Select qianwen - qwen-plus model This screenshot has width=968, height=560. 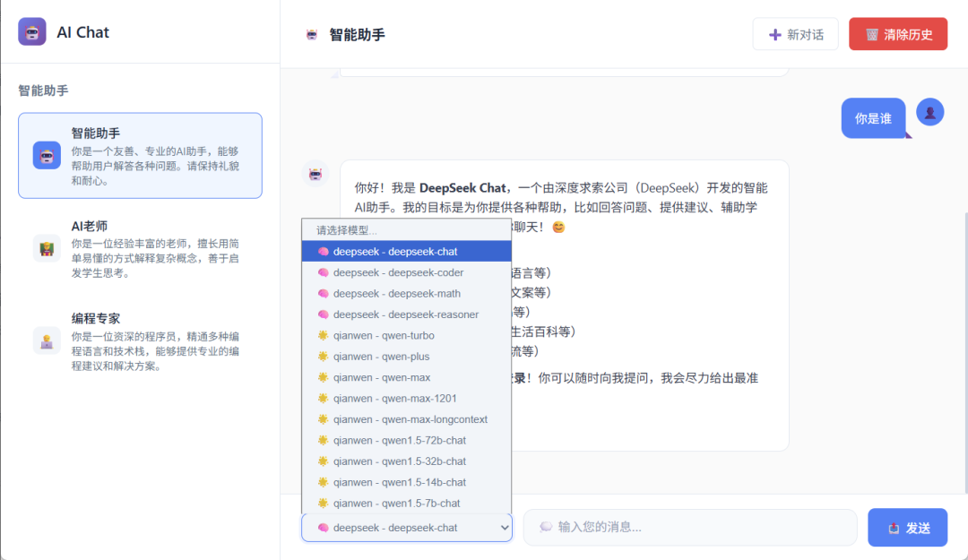coord(407,357)
